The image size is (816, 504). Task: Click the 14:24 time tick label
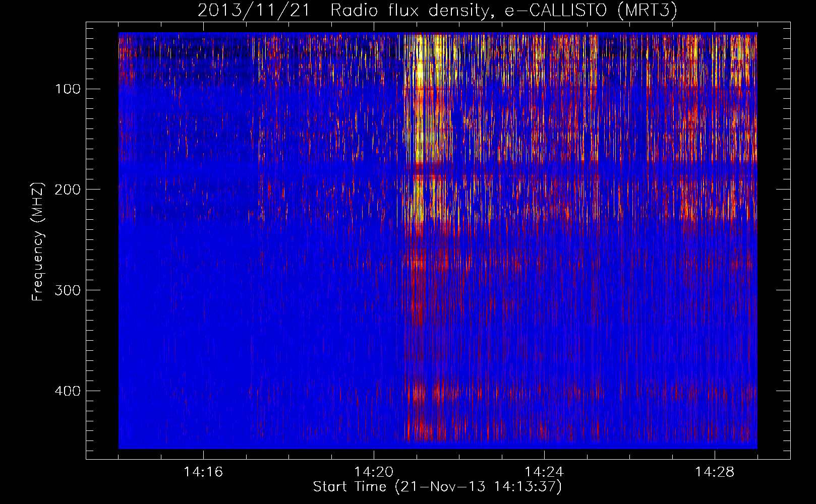[544, 472]
